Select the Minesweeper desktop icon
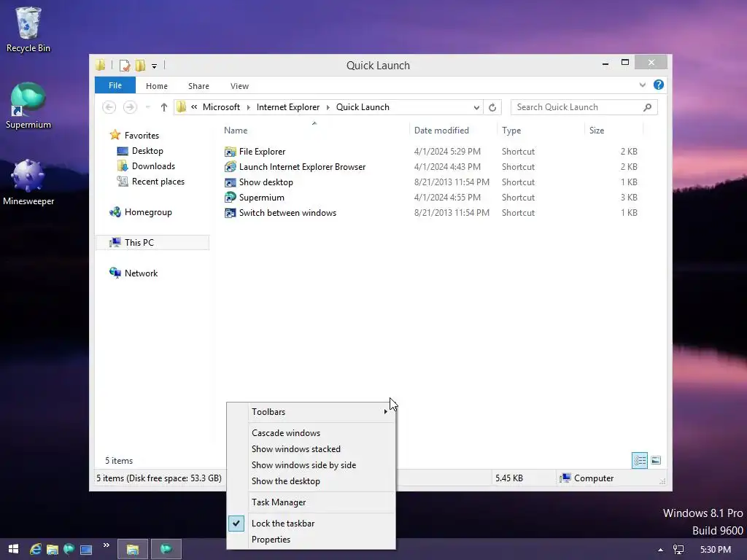The width and height of the screenshot is (747, 560). [28, 182]
